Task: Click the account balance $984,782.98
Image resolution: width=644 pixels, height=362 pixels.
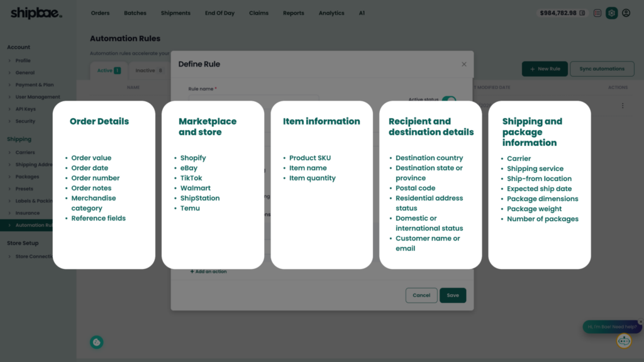Action: (558, 13)
